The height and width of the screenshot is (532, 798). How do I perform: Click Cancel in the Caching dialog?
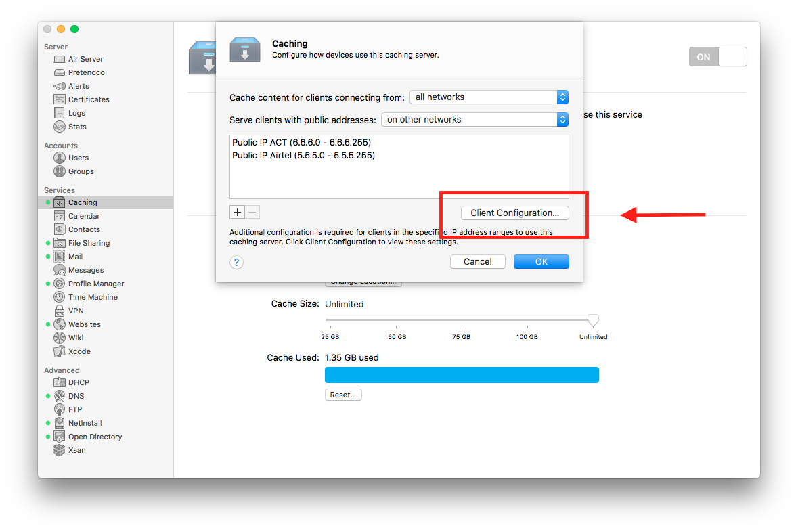click(477, 262)
